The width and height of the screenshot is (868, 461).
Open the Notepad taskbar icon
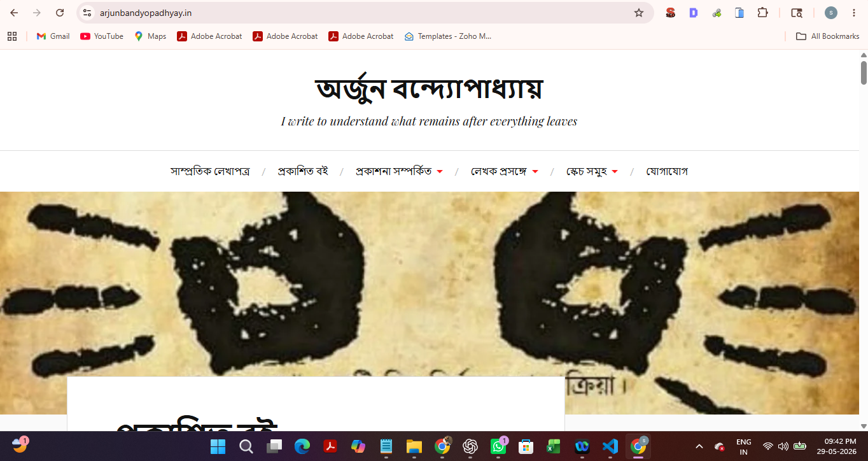coord(386,446)
